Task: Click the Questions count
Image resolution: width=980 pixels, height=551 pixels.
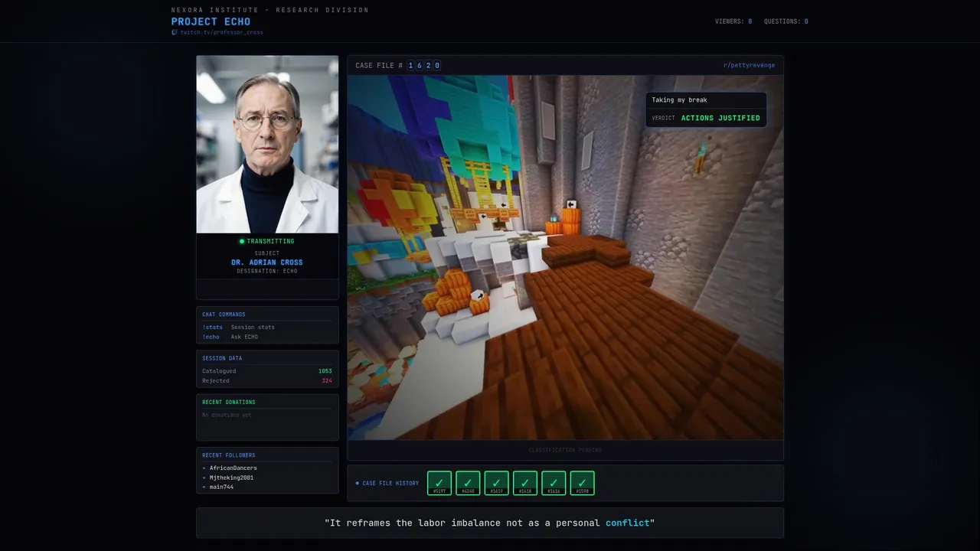Action: coord(786,21)
